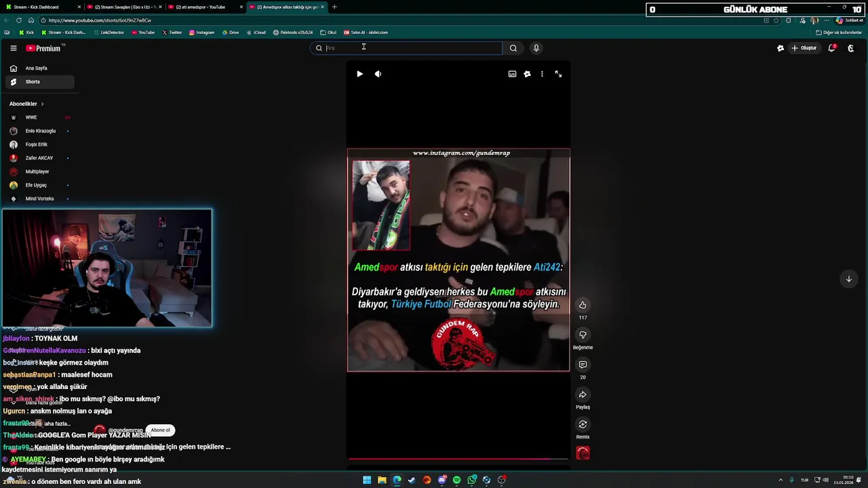Select Shorts in the sidebar

click(39, 82)
